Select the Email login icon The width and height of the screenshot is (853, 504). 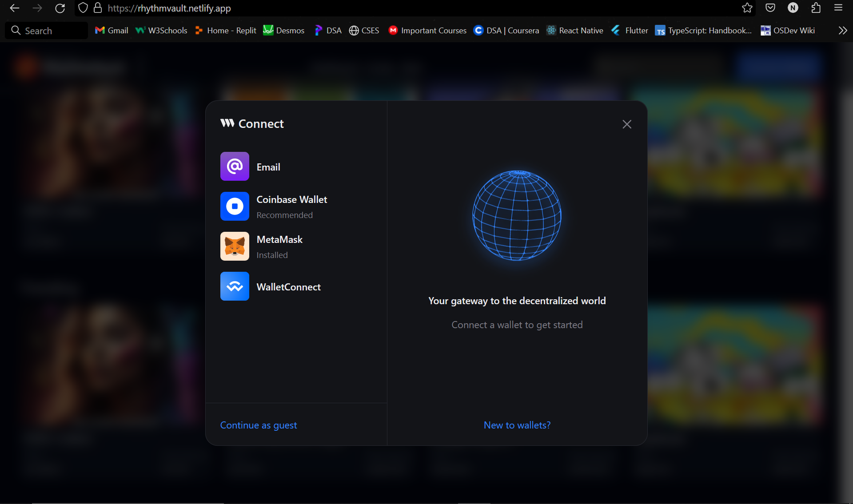pos(235,167)
